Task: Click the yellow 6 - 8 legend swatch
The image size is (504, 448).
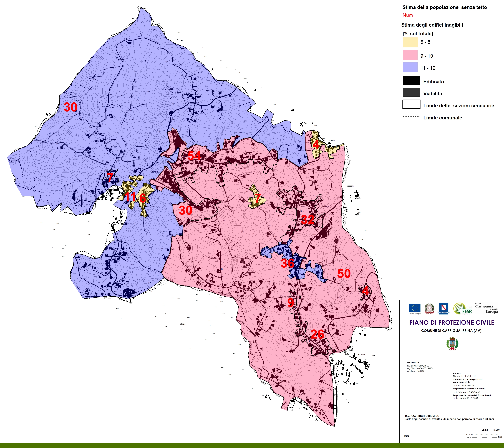Action: pos(410,42)
